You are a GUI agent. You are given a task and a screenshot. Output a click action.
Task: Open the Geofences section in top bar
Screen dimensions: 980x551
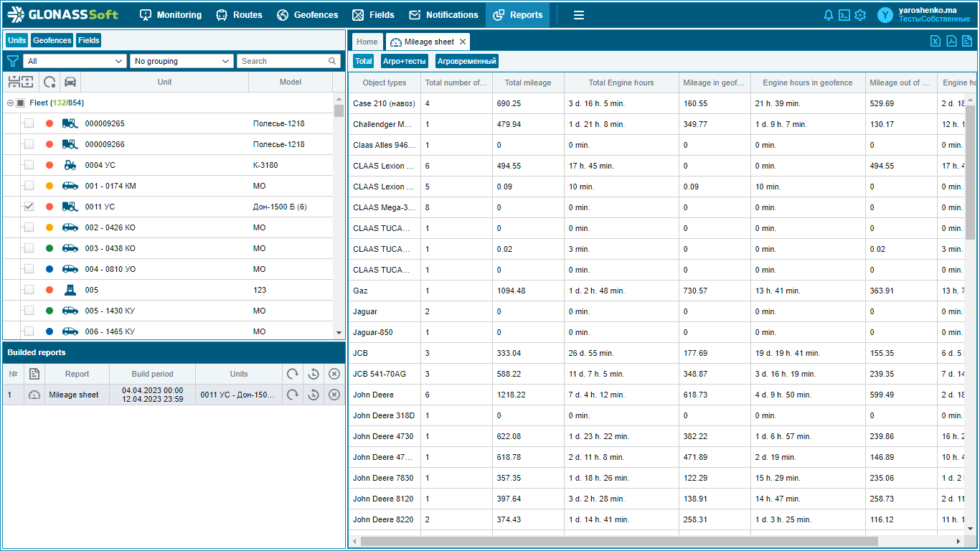(x=307, y=14)
